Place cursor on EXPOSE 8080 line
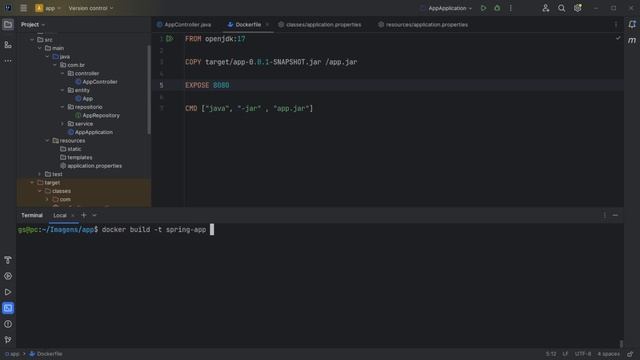Image resolution: width=640 pixels, height=360 pixels. (x=207, y=85)
